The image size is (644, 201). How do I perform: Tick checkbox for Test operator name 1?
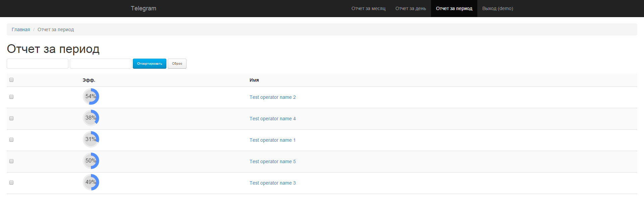click(x=11, y=140)
